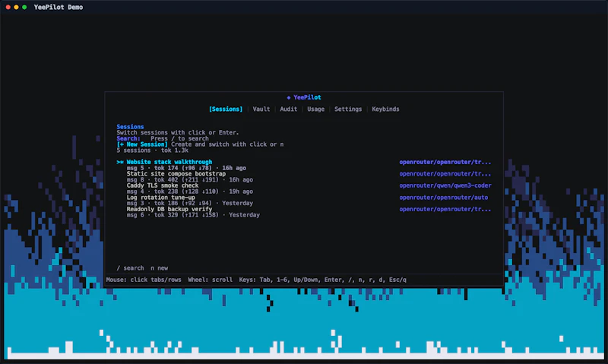Select the Static site compose bootstrap session
This screenshot has height=364, width=608.
coord(176,174)
